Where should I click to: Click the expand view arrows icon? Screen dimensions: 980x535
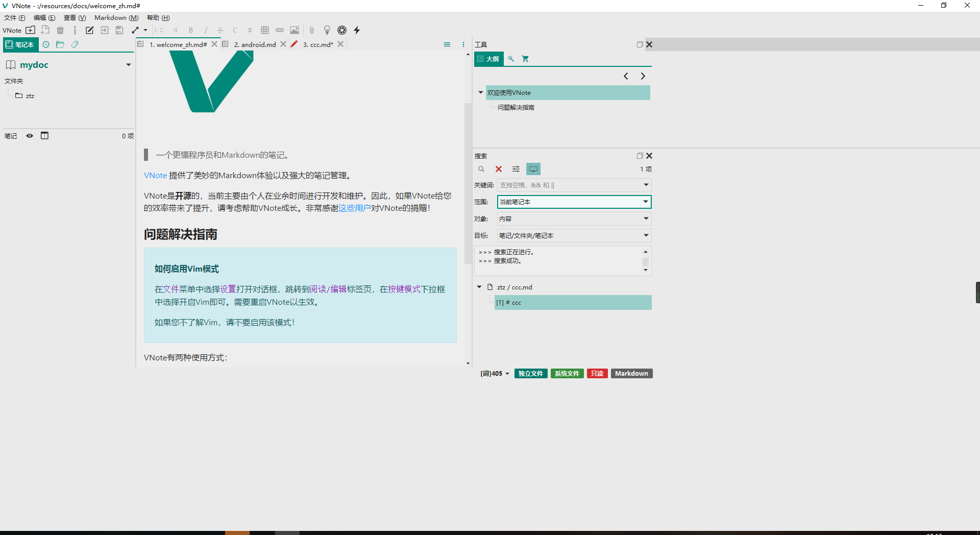(x=135, y=30)
